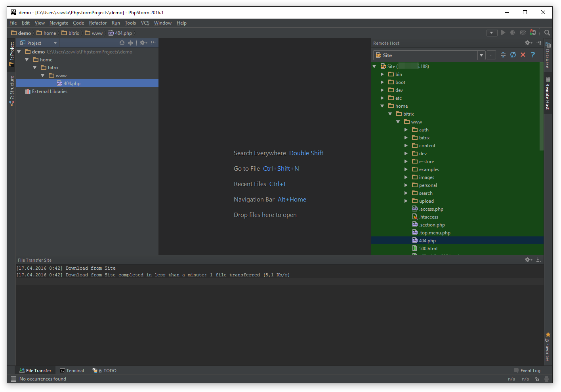Toggle the Structure side tab
The height and width of the screenshot is (392, 561).
point(12,91)
